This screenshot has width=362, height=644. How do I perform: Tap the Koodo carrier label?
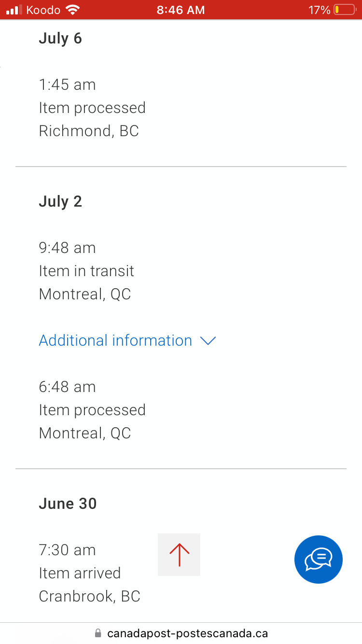[43, 10]
